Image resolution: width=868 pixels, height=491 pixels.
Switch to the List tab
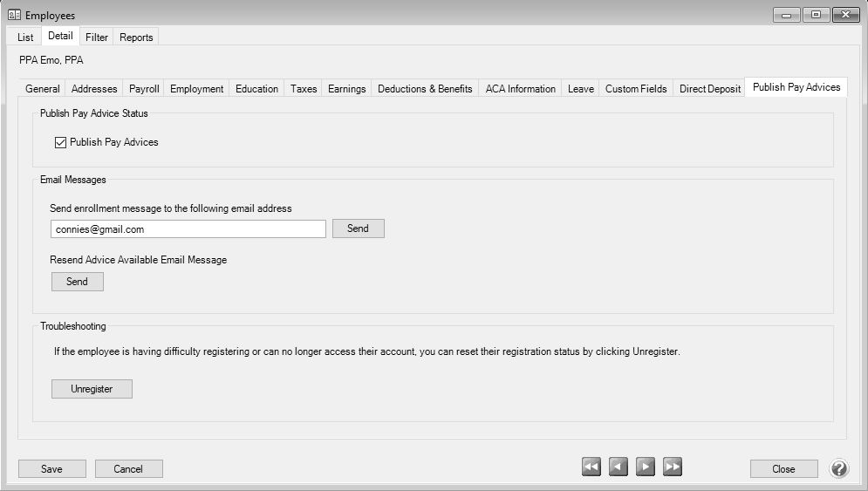25,38
